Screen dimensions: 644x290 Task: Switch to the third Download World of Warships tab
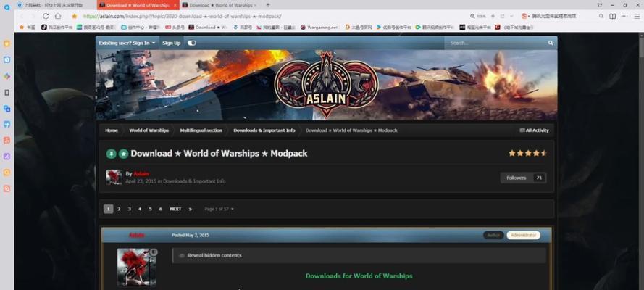point(220,5)
